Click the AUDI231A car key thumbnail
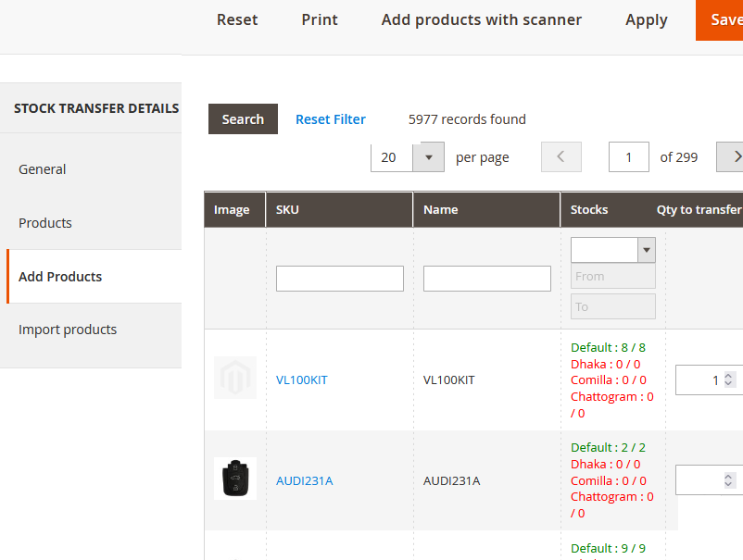 tap(235, 479)
